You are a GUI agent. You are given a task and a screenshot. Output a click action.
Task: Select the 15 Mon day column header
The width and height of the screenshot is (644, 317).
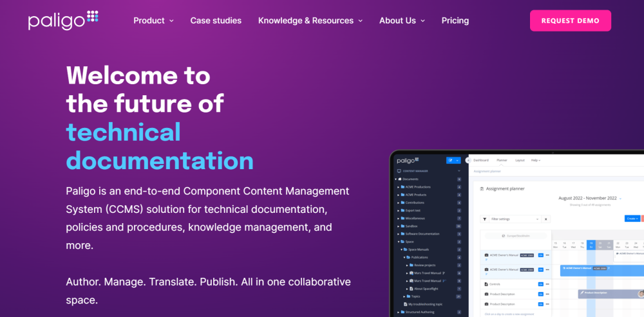pyautogui.click(x=555, y=245)
